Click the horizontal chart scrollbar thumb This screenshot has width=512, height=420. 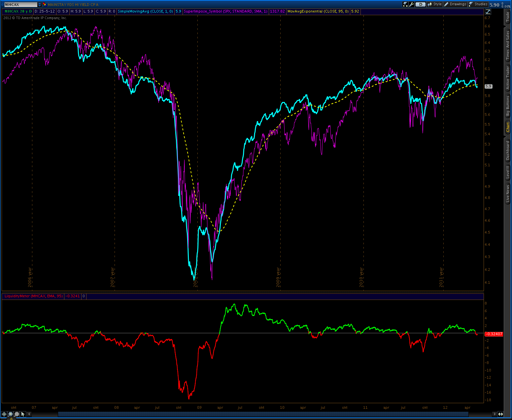tap(263, 414)
